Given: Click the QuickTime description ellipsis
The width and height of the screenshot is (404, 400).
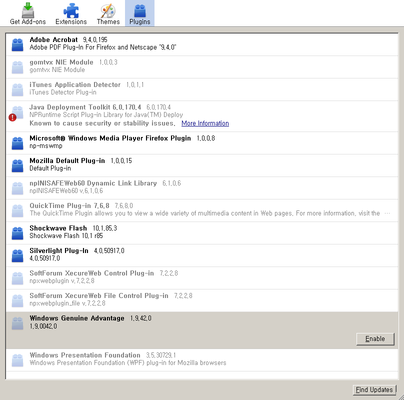Looking at the screenshot, I should [387, 213].
